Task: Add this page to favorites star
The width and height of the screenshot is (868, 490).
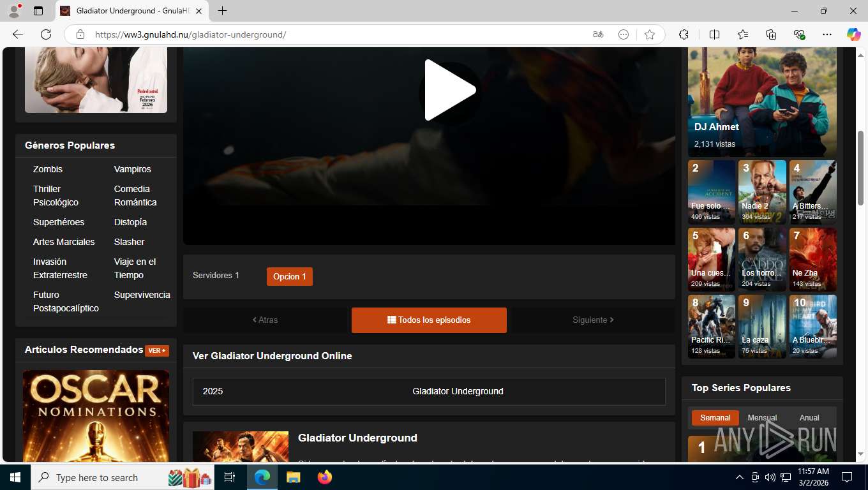Action: pyautogui.click(x=650, y=34)
